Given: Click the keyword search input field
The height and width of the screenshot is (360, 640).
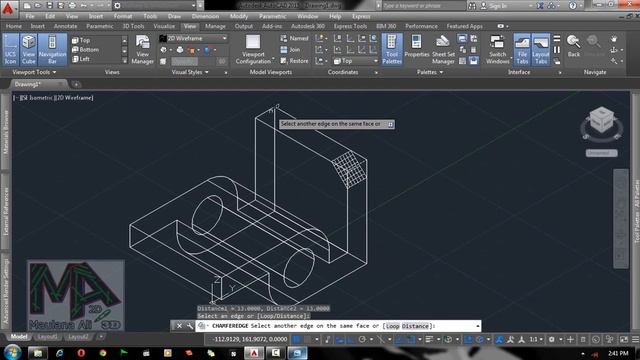Looking at the screenshot, I should (423, 6).
